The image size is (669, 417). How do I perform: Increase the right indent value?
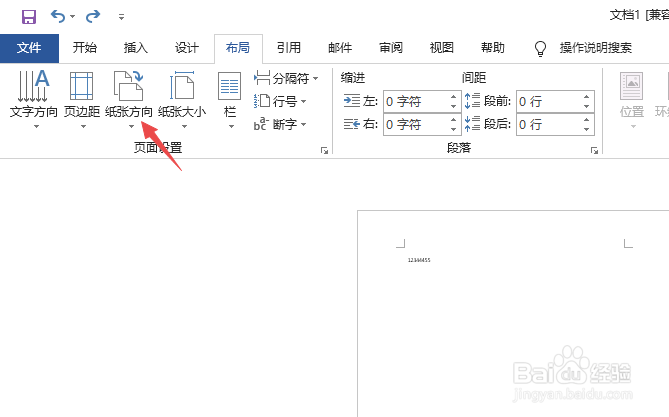(454, 120)
